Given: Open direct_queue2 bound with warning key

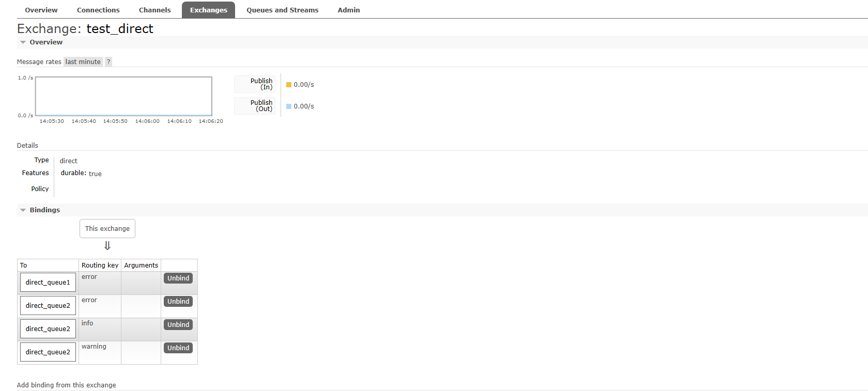Looking at the screenshot, I should (48, 352).
